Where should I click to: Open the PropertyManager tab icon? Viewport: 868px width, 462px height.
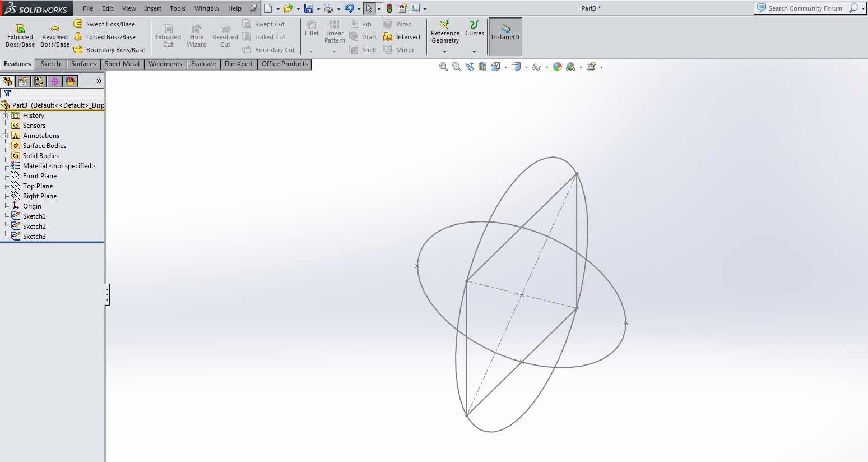pos(23,81)
